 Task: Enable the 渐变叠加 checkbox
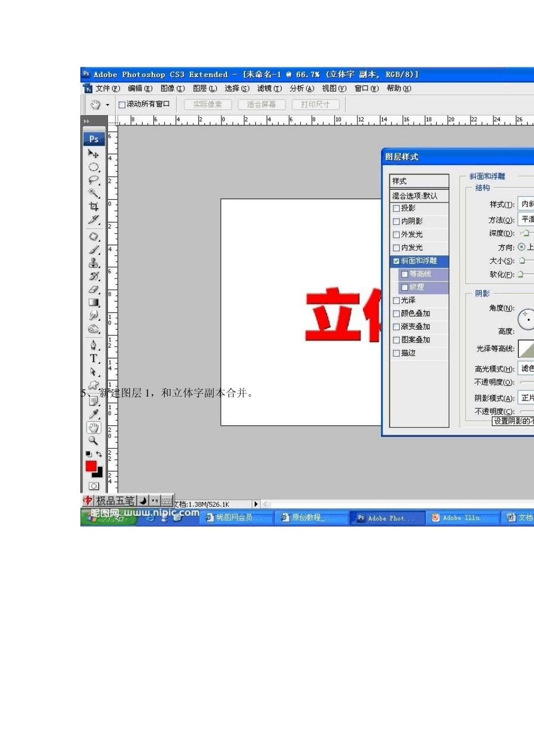click(396, 327)
